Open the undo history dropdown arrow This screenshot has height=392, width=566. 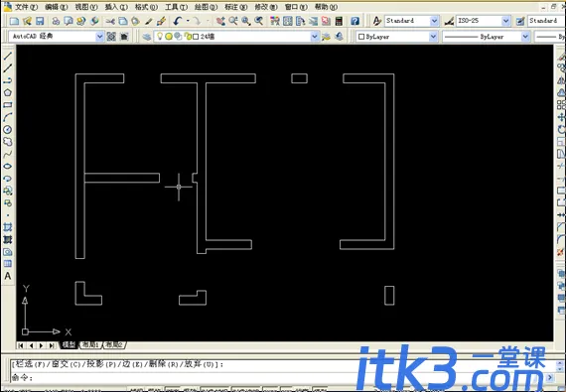[x=188, y=21]
